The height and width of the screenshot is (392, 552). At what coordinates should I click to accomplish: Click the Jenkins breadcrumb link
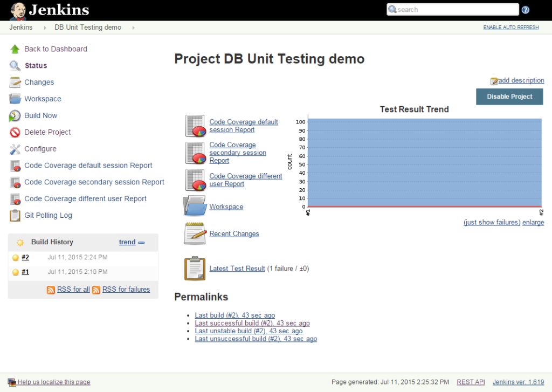coord(21,27)
